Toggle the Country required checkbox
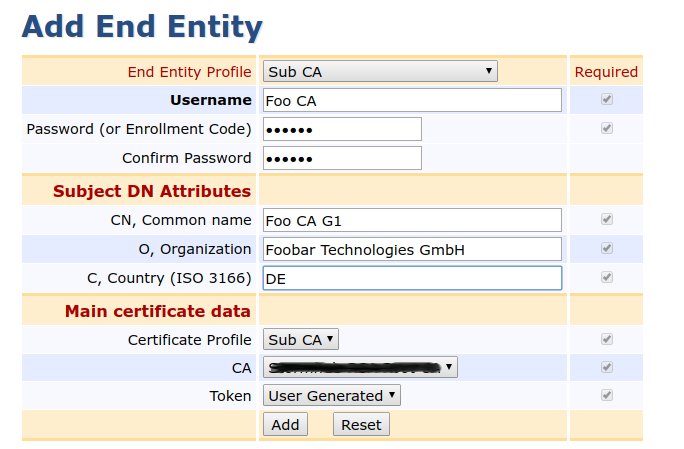684x449 pixels. (606, 277)
